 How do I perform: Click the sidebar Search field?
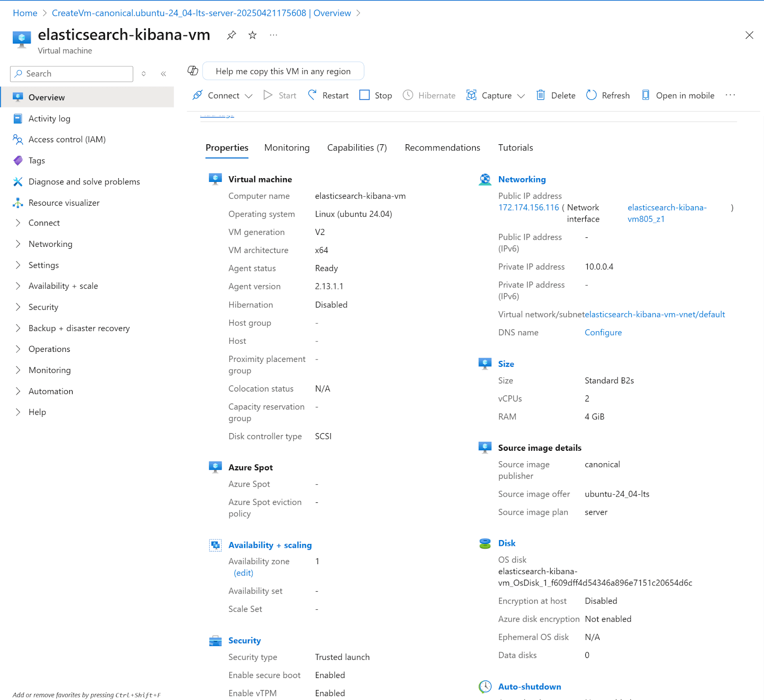click(71, 74)
